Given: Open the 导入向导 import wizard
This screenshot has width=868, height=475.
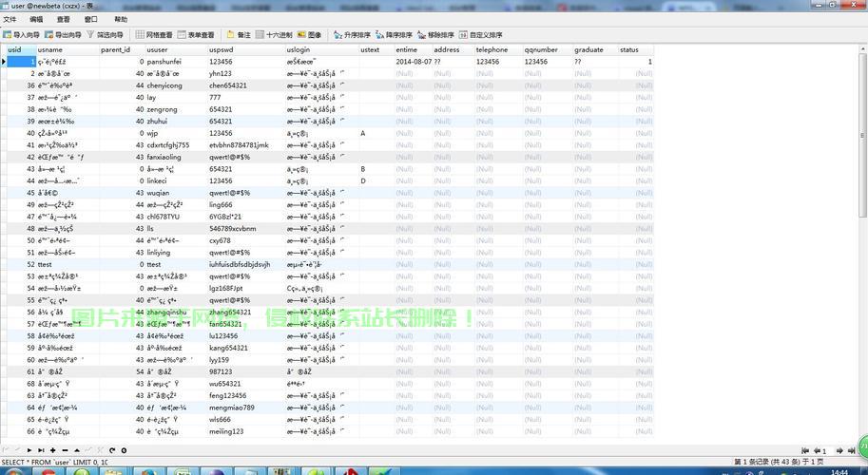Looking at the screenshot, I should 21,35.
